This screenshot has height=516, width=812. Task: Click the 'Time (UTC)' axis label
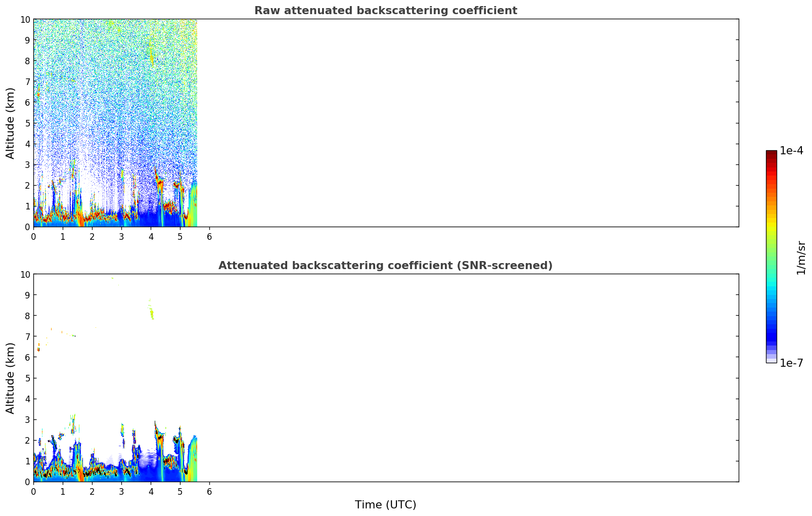(385, 505)
